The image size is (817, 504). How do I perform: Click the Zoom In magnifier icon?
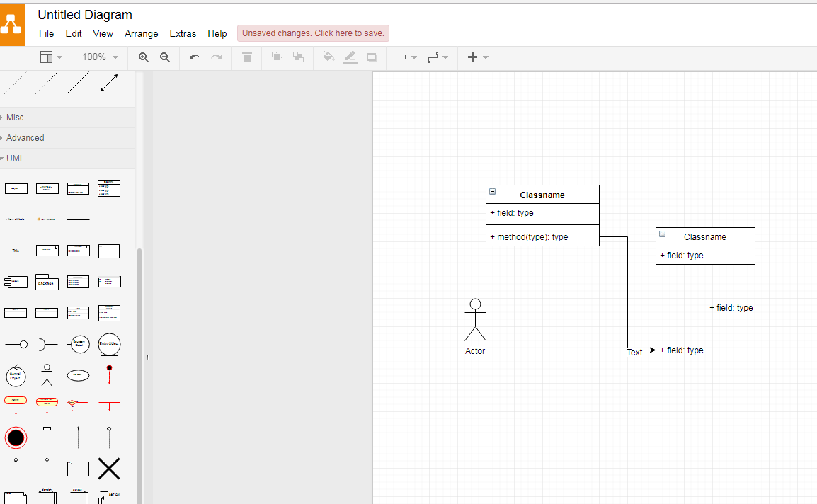[144, 57]
